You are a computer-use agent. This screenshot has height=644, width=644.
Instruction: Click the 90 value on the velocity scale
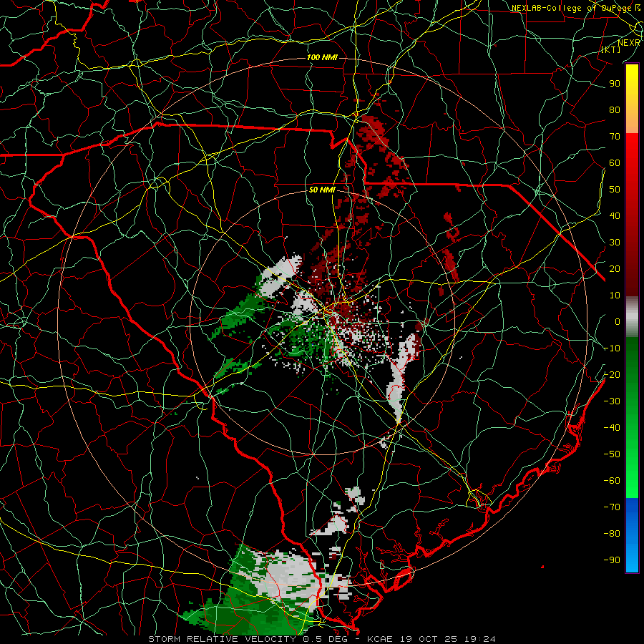(615, 84)
